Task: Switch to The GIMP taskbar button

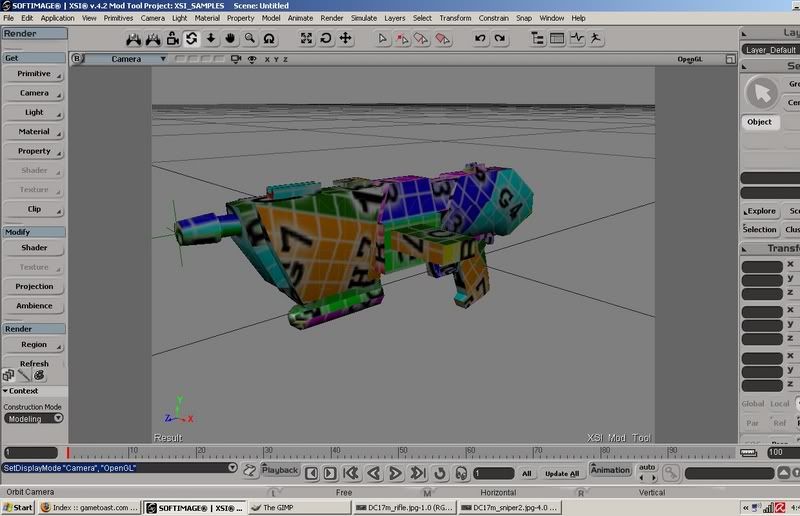Action: point(299,508)
